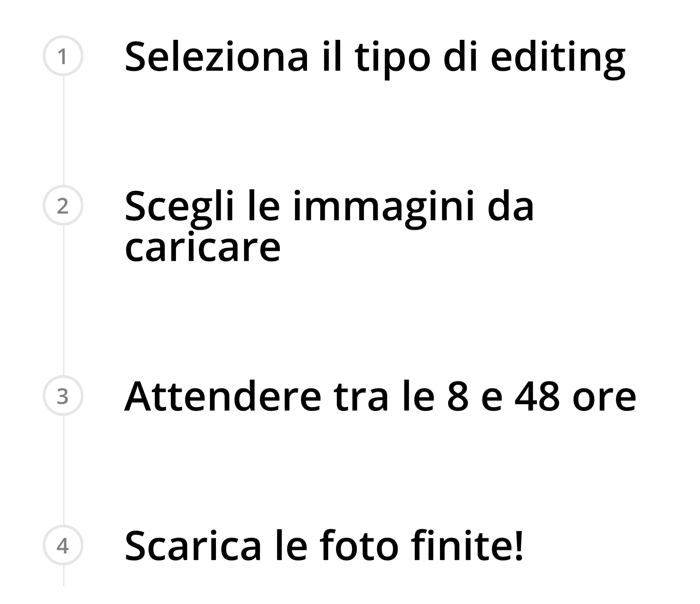
Task: Click the line trailing below step 4
Action: [64, 575]
